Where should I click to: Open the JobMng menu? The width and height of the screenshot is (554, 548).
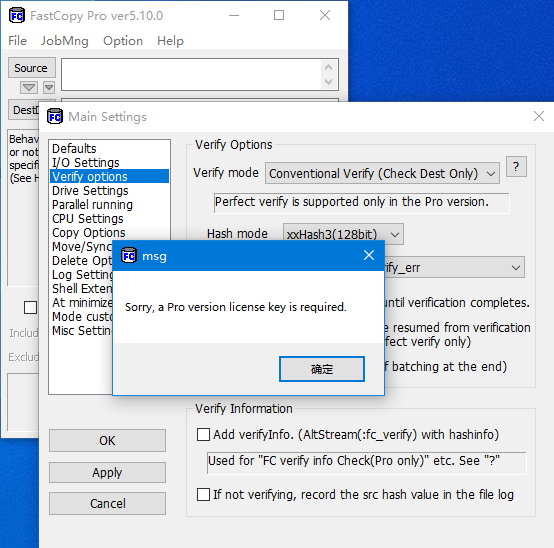(x=65, y=41)
